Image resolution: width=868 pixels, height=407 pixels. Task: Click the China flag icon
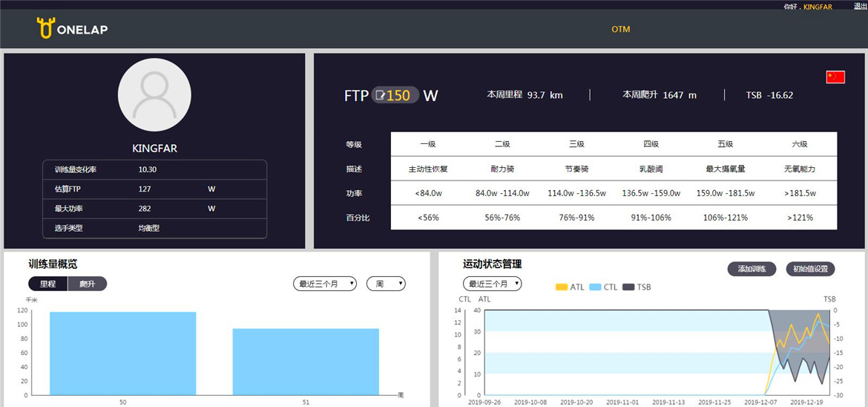click(x=835, y=77)
